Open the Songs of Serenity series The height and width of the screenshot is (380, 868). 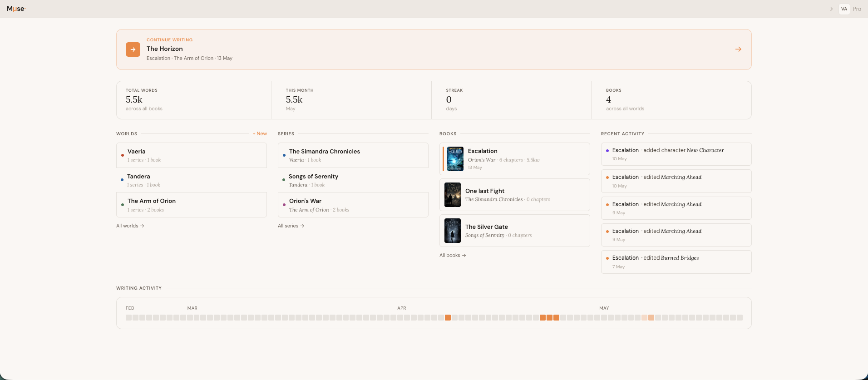click(353, 180)
